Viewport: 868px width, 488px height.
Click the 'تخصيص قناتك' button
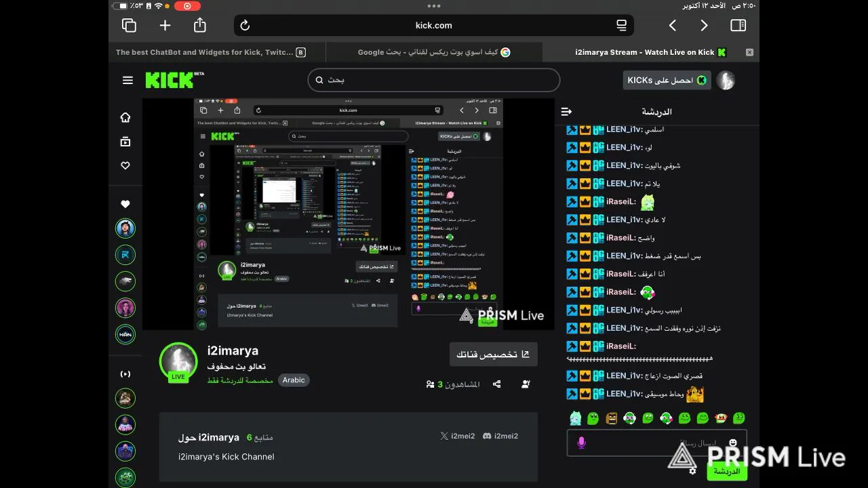[493, 354]
